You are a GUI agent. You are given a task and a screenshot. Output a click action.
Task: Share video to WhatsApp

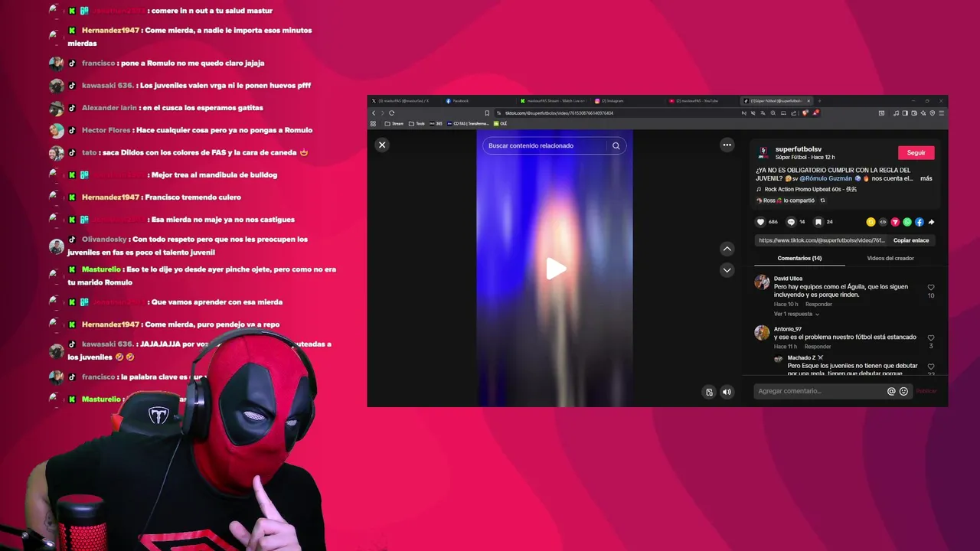pyautogui.click(x=907, y=222)
